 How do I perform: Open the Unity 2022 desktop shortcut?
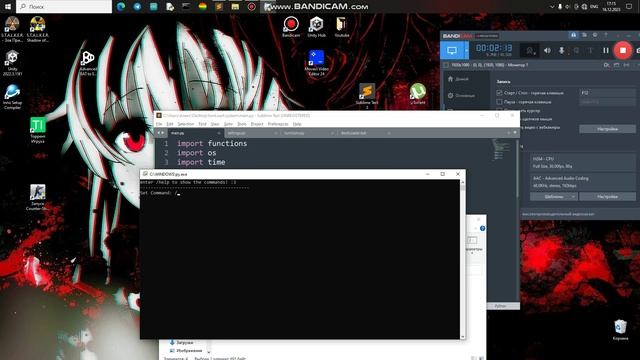[x=12, y=63]
